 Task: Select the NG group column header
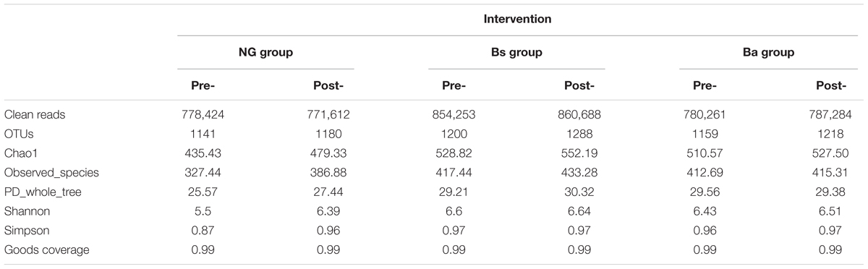265,53
